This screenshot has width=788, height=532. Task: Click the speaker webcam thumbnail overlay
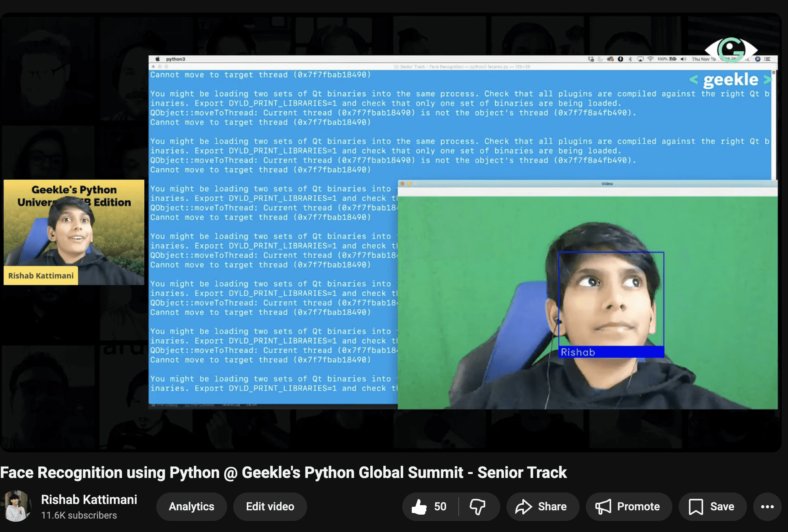[x=74, y=233]
